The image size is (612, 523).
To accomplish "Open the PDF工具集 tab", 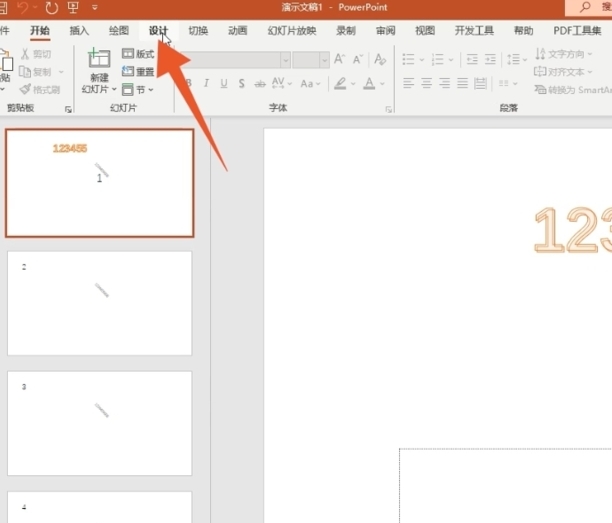I will click(x=577, y=30).
